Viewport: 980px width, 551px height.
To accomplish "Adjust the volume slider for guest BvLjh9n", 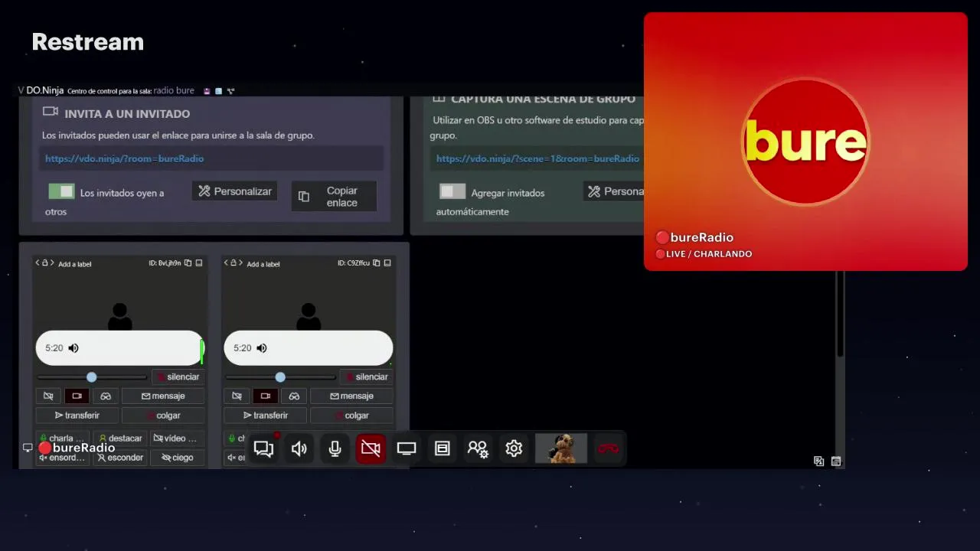I will click(91, 377).
